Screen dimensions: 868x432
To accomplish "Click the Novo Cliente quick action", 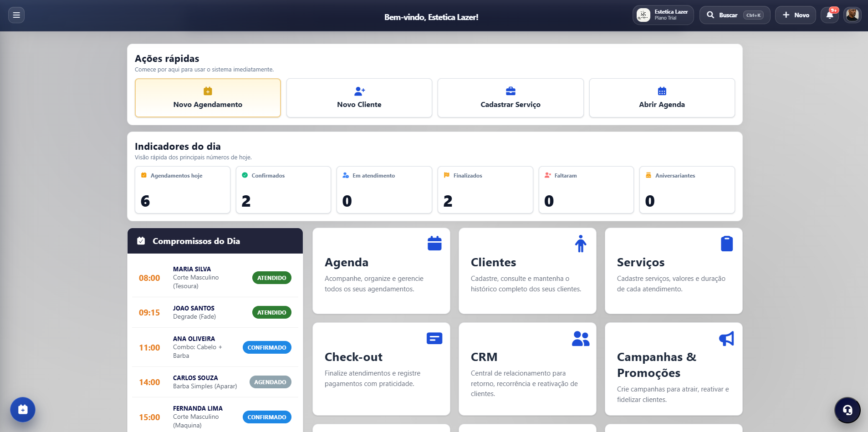I will (x=359, y=98).
